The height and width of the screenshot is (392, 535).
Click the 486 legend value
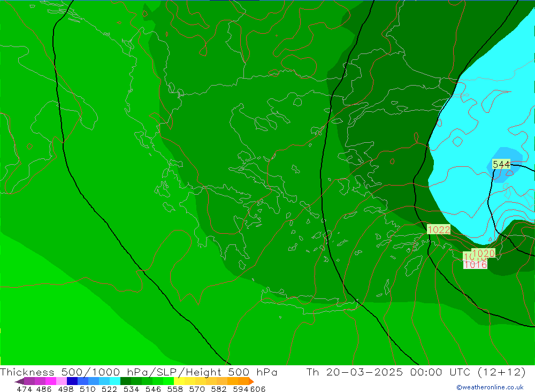pos(44,389)
